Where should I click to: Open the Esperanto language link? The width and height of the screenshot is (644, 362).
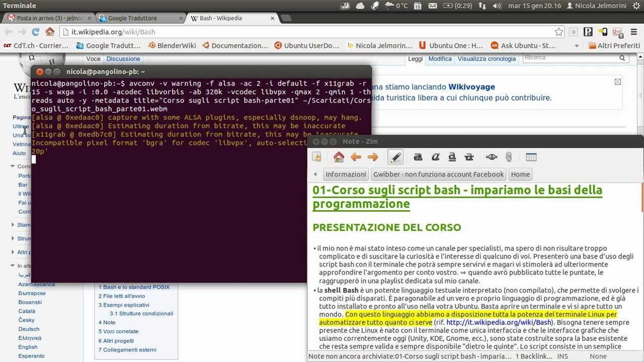coord(31,356)
